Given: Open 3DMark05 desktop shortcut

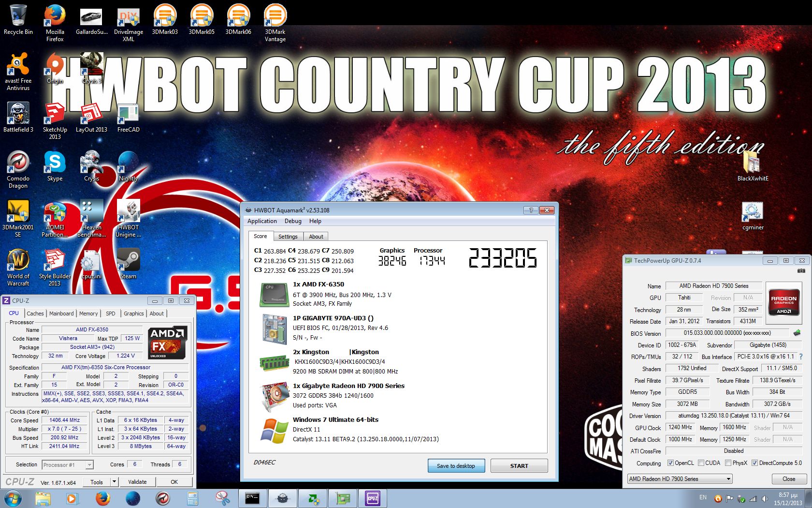Looking at the screenshot, I should [x=202, y=19].
